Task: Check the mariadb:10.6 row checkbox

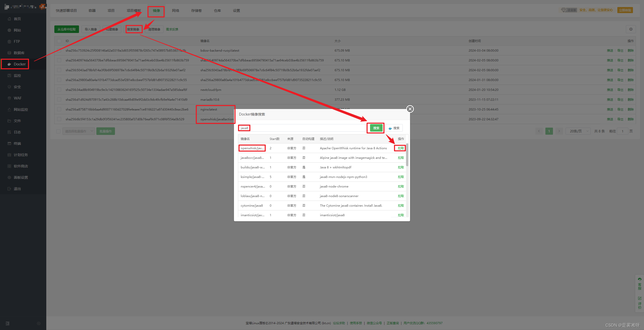Action: point(59,100)
